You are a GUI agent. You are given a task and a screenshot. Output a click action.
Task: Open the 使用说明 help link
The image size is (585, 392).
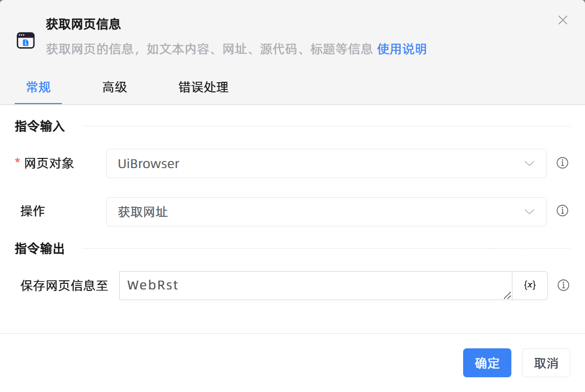point(402,49)
